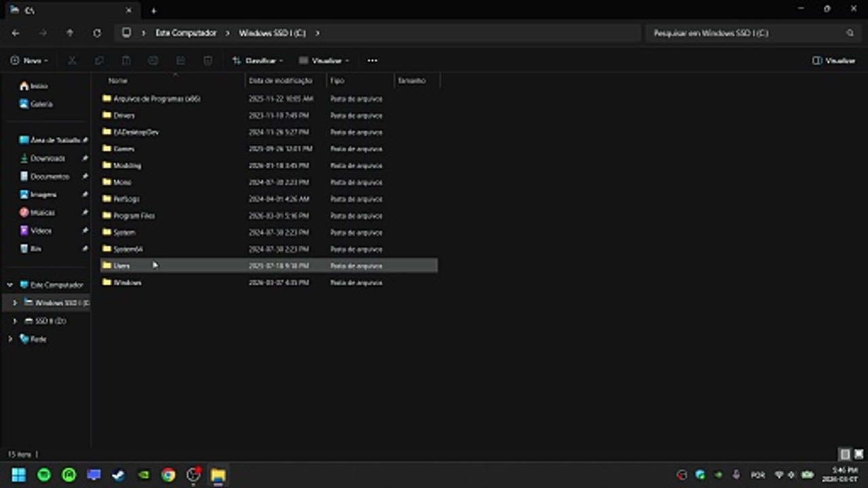Viewport: 868px width, 488px height.
Task: Open Documentos in the sidebar
Action: point(44,176)
